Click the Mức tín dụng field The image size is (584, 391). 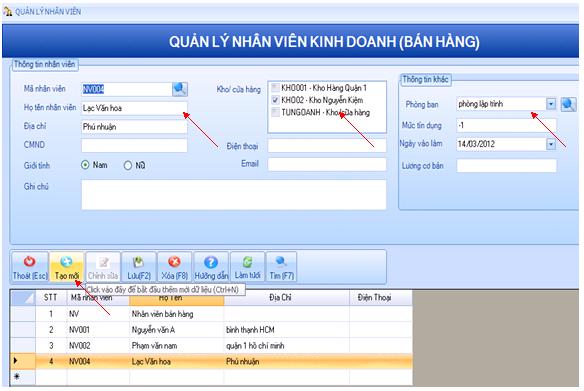pos(507,125)
